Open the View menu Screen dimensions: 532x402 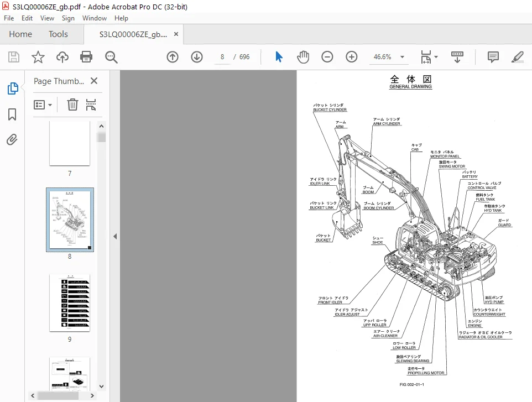[47, 18]
